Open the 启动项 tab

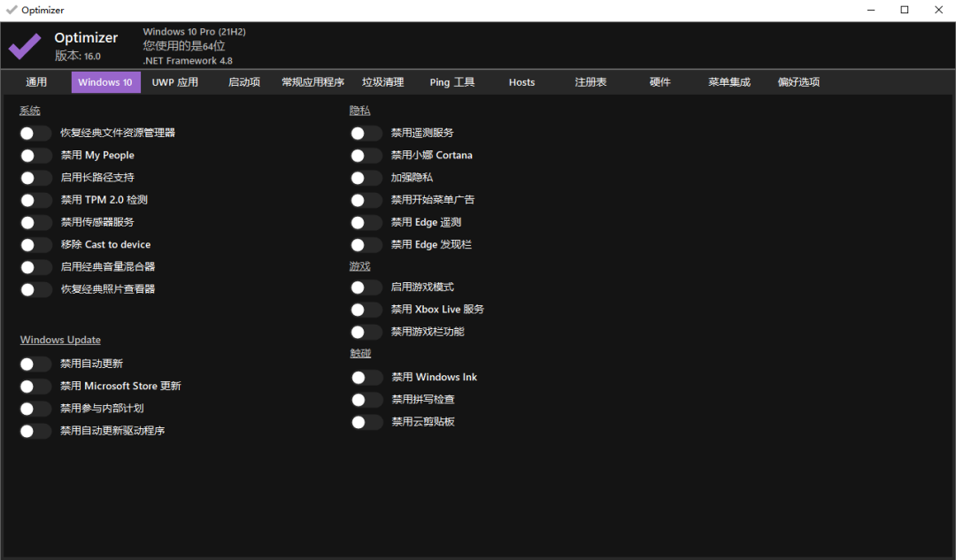coord(244,82)
